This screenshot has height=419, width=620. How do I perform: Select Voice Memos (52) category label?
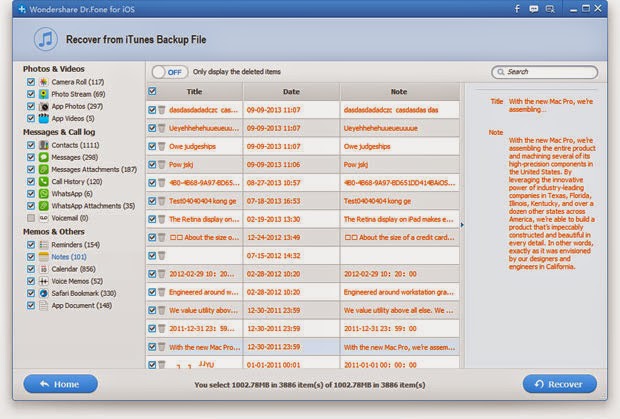coord(77,281)
